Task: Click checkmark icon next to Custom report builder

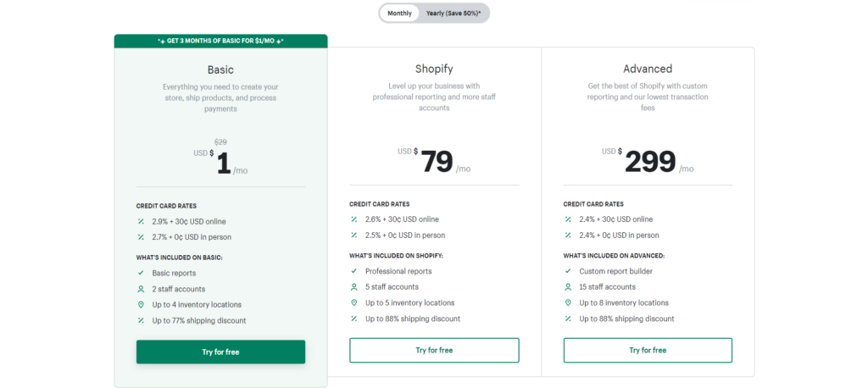Action: tap(567, 271)
